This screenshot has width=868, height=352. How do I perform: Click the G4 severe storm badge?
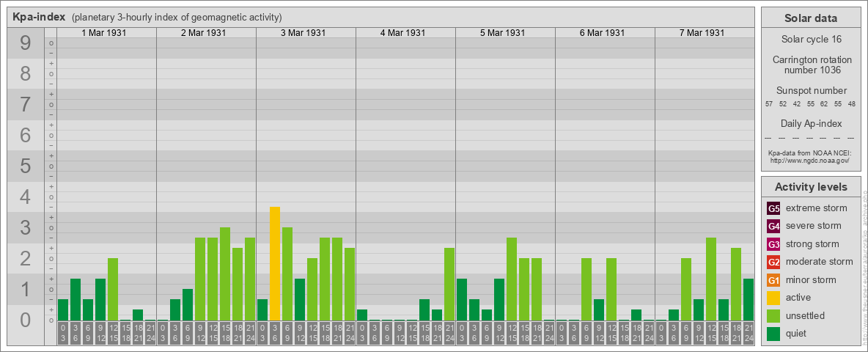(773, 227)
